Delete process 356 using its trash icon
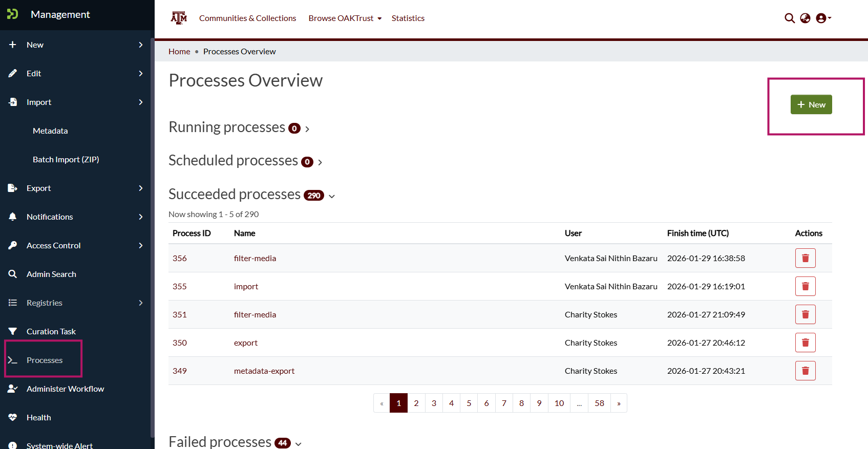Screen dimensions: 868x449 [x=805, y=258]
